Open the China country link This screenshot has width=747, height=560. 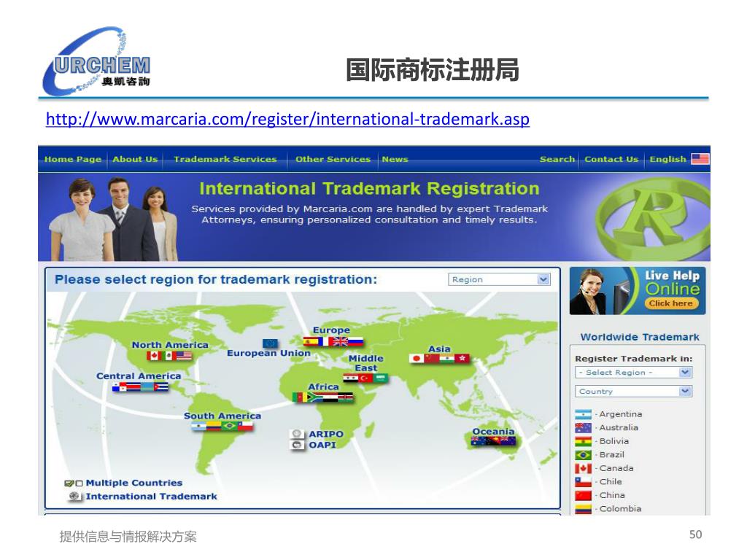click(612, 495)
